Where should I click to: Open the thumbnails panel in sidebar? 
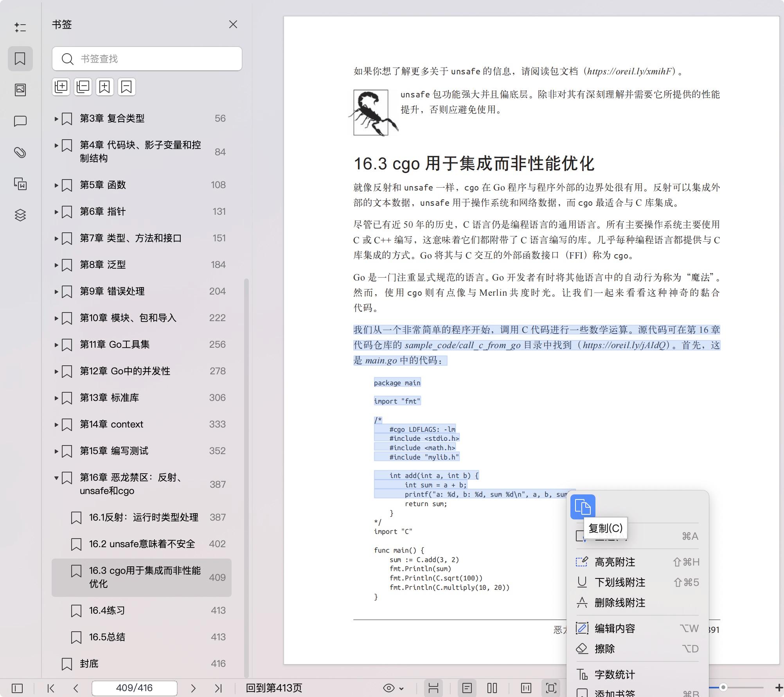20,90
